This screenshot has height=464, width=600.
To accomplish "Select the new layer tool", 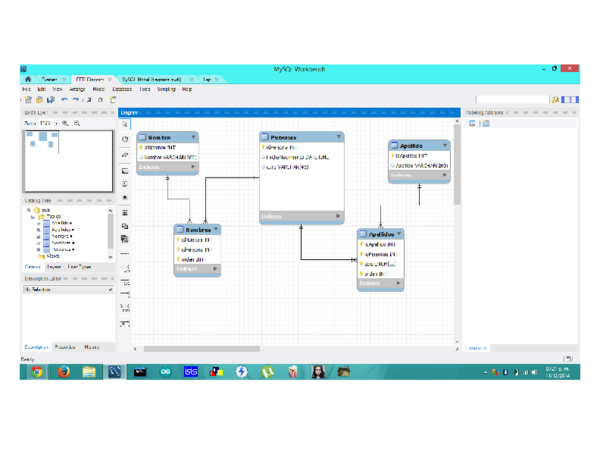I will pyautogui.click(x=125, y=171).
